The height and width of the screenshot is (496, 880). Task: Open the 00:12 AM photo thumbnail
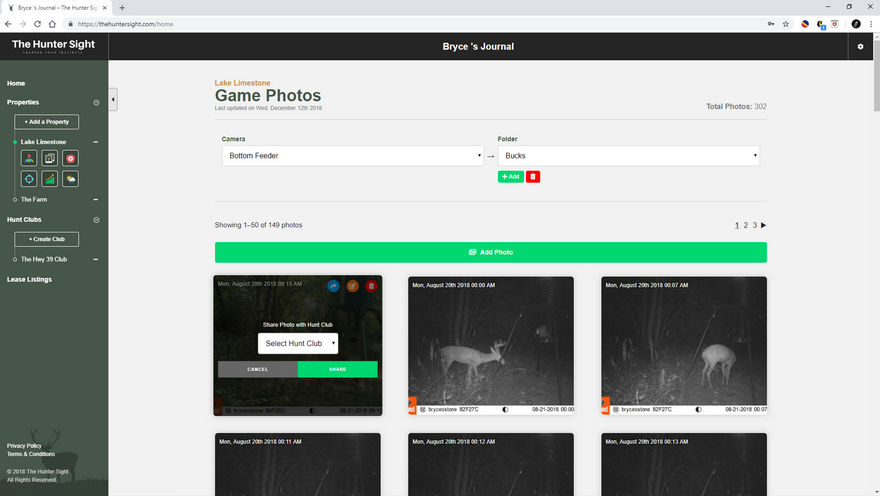click(491, 465)
